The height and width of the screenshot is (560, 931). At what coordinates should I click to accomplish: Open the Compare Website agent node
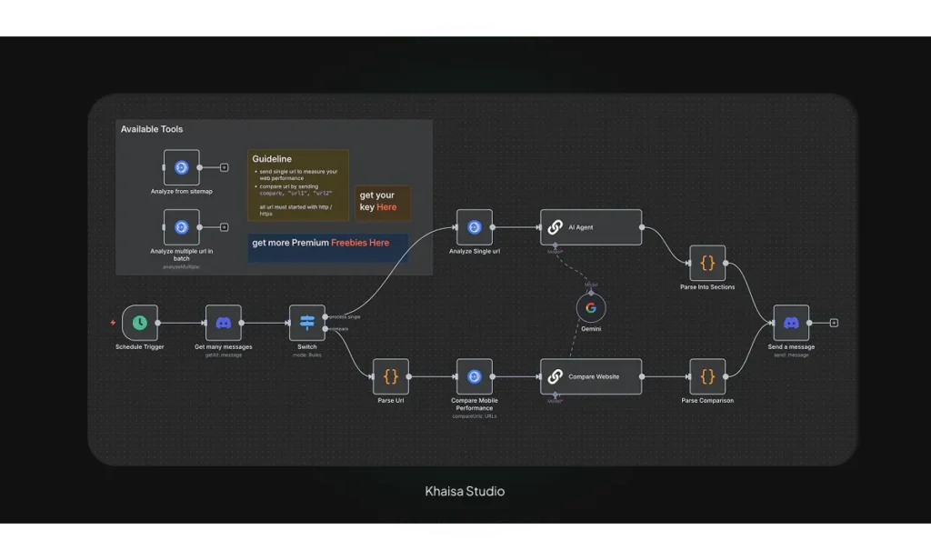click(591, 376)
